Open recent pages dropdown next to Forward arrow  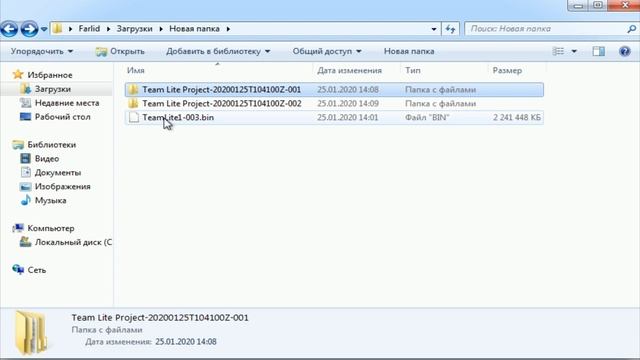point(44,29)
